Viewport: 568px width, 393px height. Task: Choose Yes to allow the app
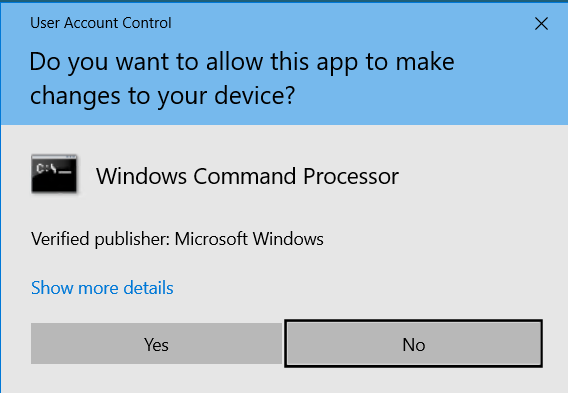(156, 344)
